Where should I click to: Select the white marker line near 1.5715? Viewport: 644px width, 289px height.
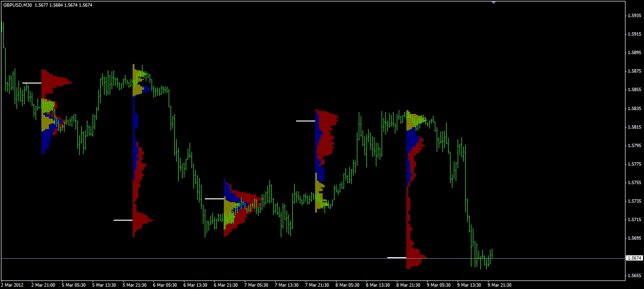click(x=123, y=220)
